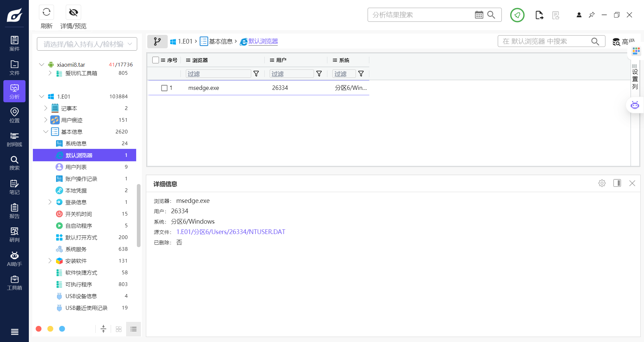Open the 设置列 column settings
Viewport: 644px width, 342px height.
point(635,77)
